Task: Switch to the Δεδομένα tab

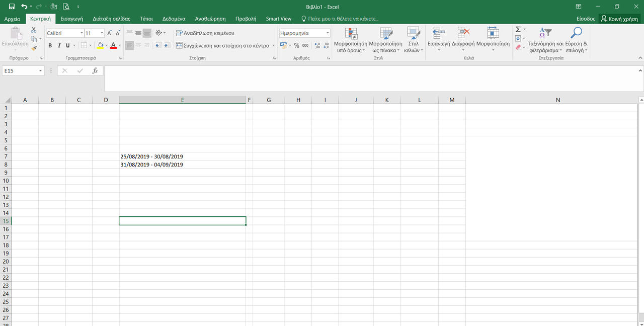Action: [174, 19]
